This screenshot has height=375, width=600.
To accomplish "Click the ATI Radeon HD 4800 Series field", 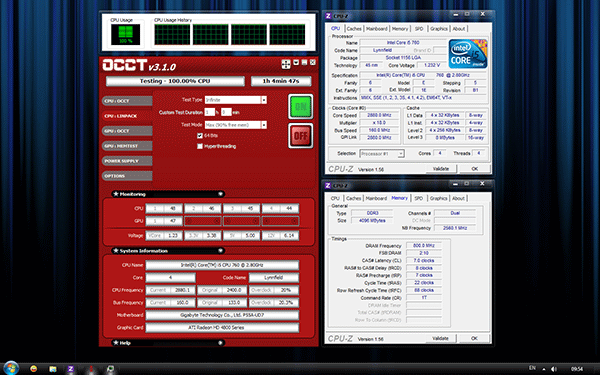I will [222, 328].
